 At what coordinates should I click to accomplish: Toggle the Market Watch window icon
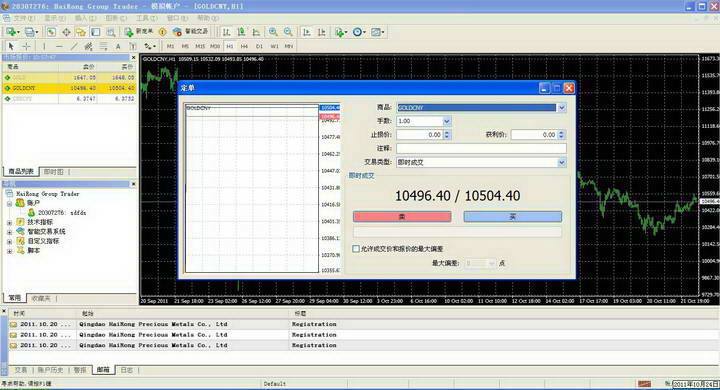coord(51,32)
